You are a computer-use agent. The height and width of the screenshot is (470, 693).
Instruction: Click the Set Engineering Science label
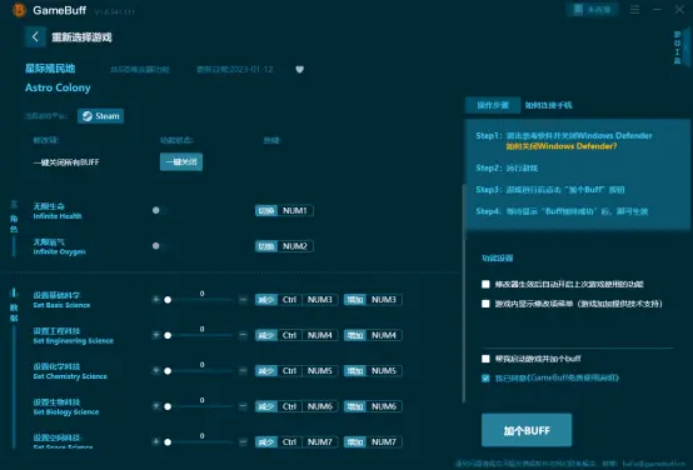point(73,341)
